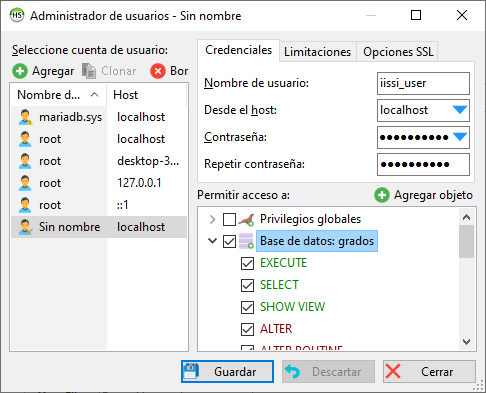Select the mariadb.sys user row
486x393 pixels.
99,117
